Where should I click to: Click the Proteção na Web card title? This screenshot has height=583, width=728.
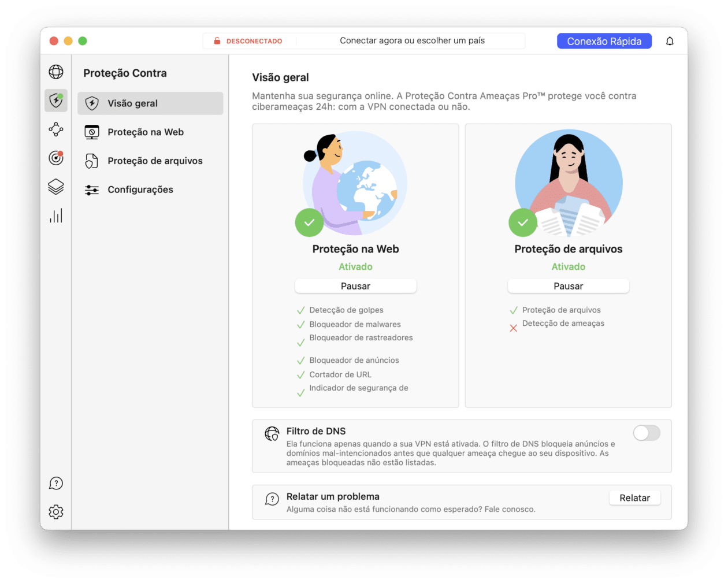[355, 249]
